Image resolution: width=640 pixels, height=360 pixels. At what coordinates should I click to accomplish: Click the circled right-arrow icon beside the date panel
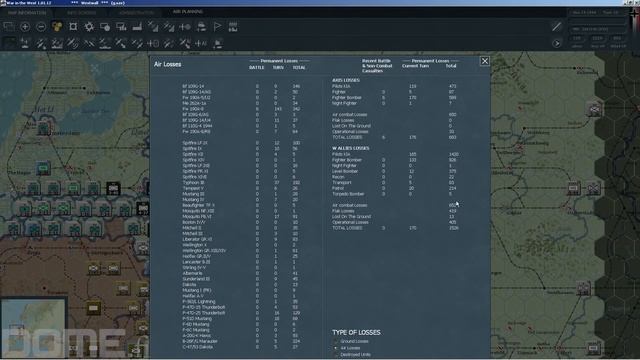point(556,43)
